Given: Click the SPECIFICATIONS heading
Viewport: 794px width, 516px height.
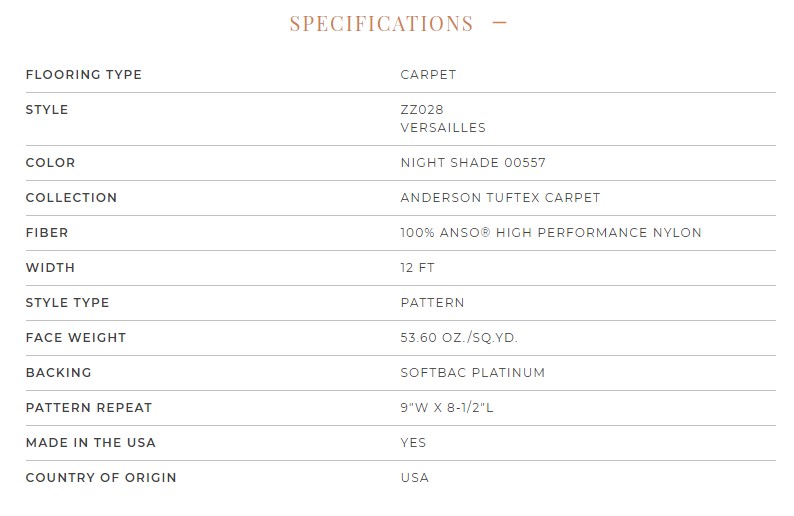Looking at the screenshot, I should coord(381,24).
